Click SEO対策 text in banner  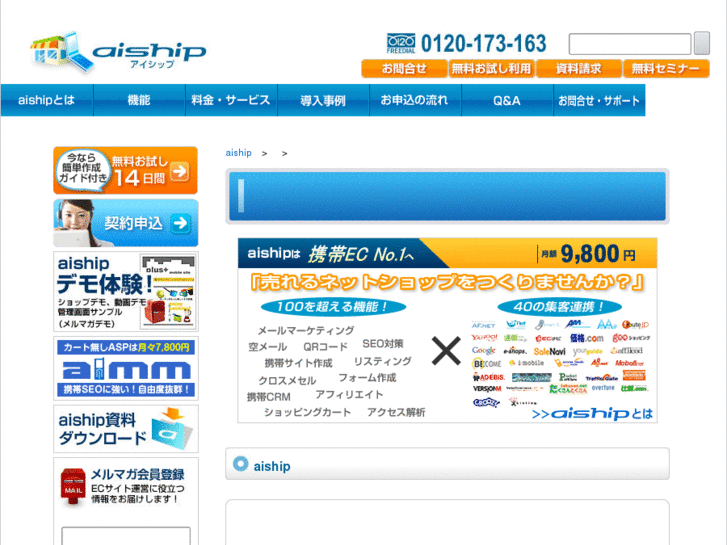point(383,344)
